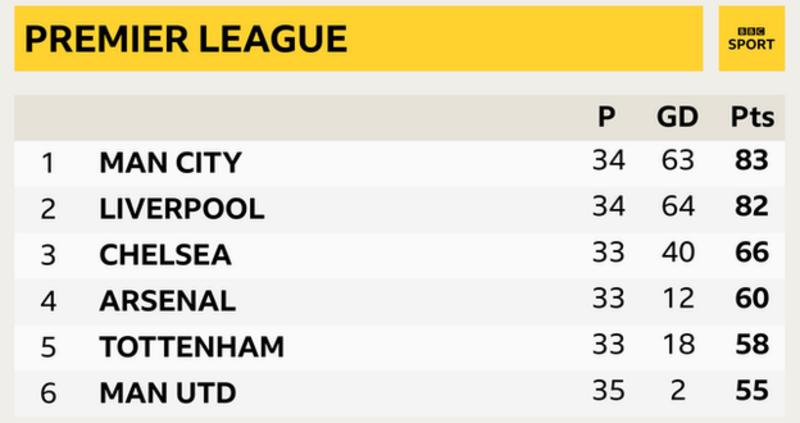Click the position number 1
The height and width of the screenshot is (423, 800).
click(x=48, y=163)
